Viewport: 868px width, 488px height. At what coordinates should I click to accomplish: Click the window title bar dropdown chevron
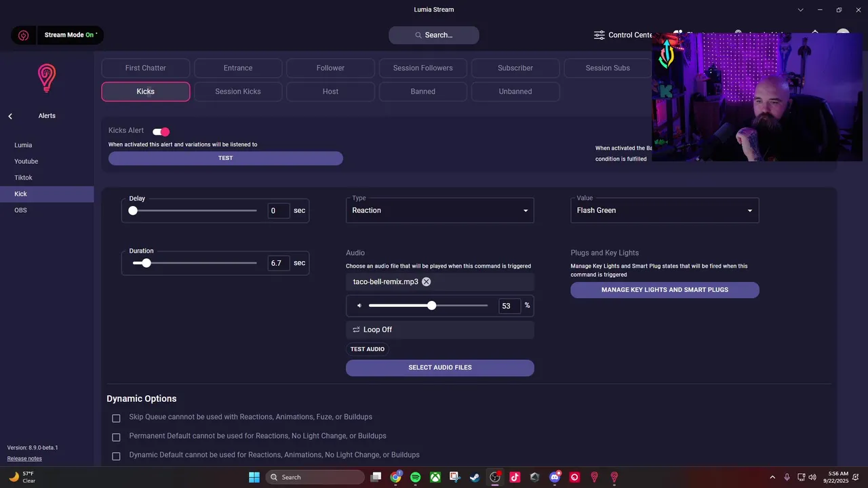point(801,9)
